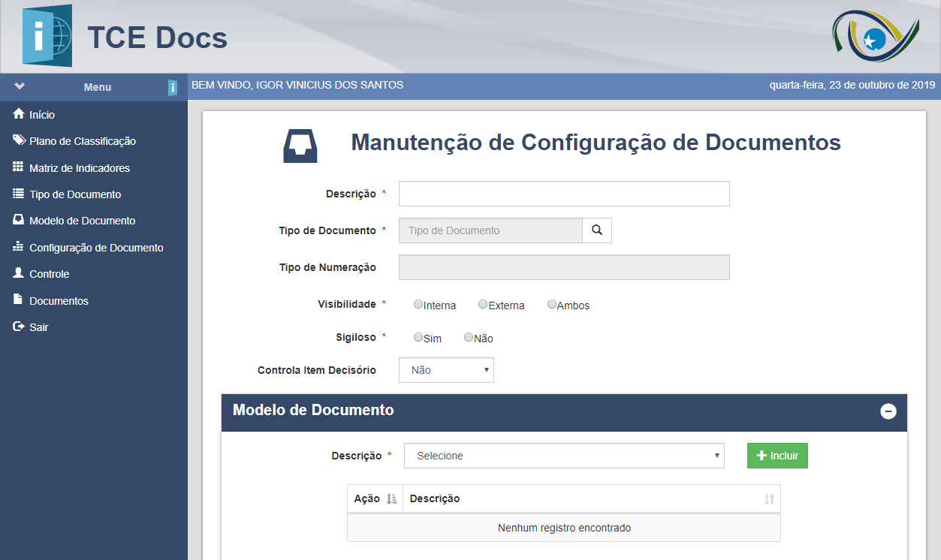Click the list icon for Tipo de Documento

19,194
